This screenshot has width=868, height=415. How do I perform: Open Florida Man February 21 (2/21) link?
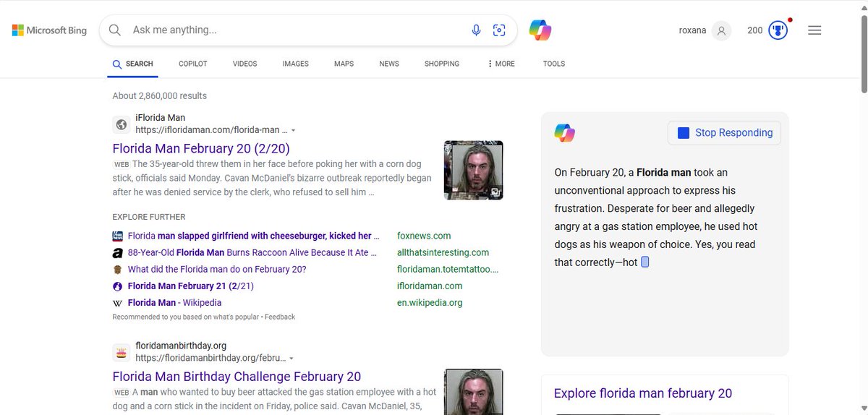tap(190, 286)
